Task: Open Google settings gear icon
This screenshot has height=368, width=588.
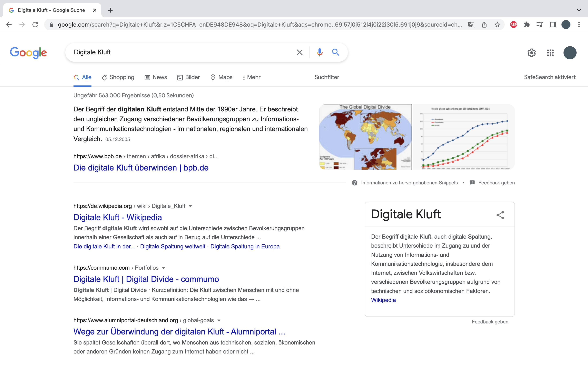Action: click(x=532, y=53)
